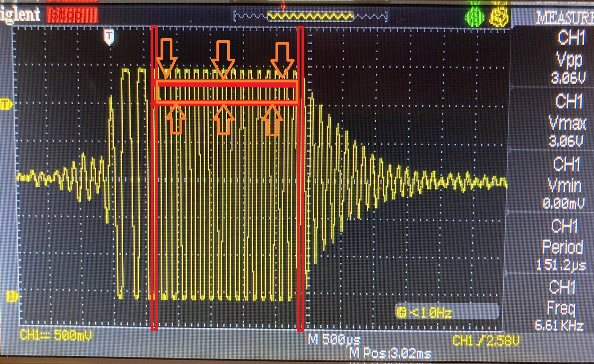Click the frequency counter readout <10Hz
Image resolution: width=594 pixels, height=364 pixels.
(447, 312)
